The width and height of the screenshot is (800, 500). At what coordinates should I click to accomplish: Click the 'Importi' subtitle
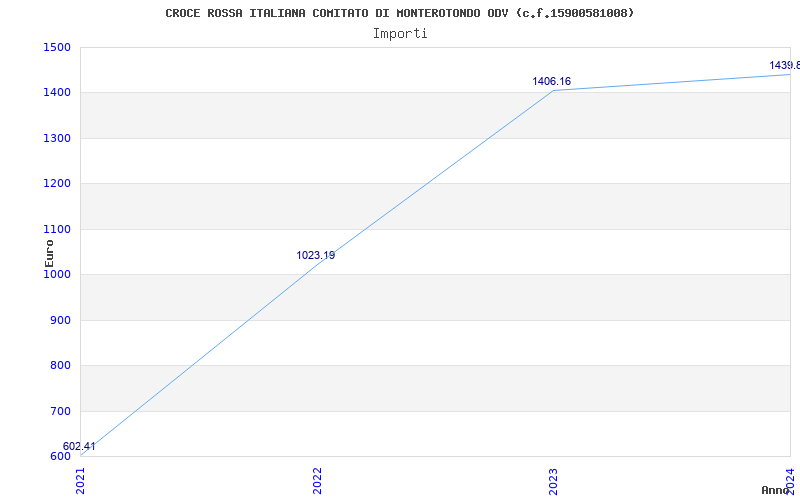coord(400,34)
